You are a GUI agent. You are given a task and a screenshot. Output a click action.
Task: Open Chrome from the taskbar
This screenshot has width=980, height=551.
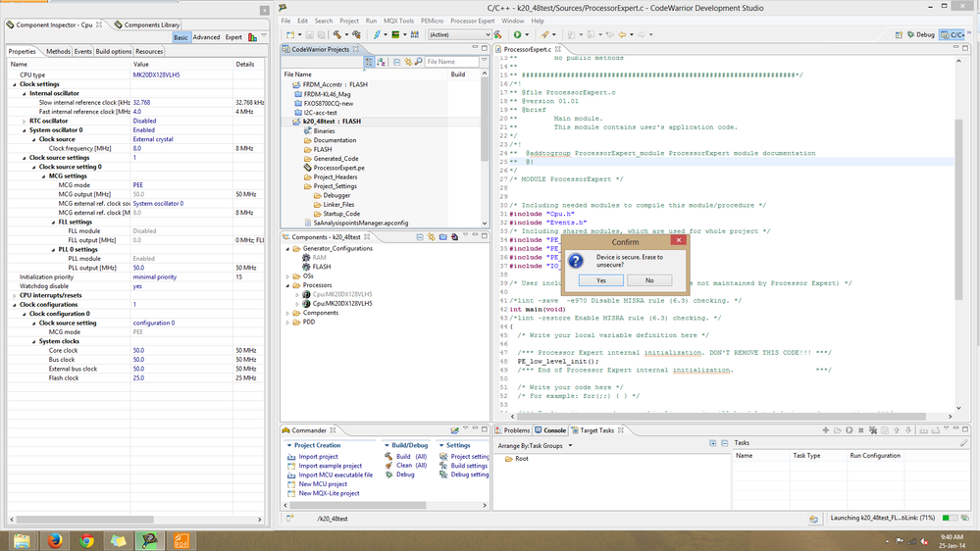pos(87,540)
